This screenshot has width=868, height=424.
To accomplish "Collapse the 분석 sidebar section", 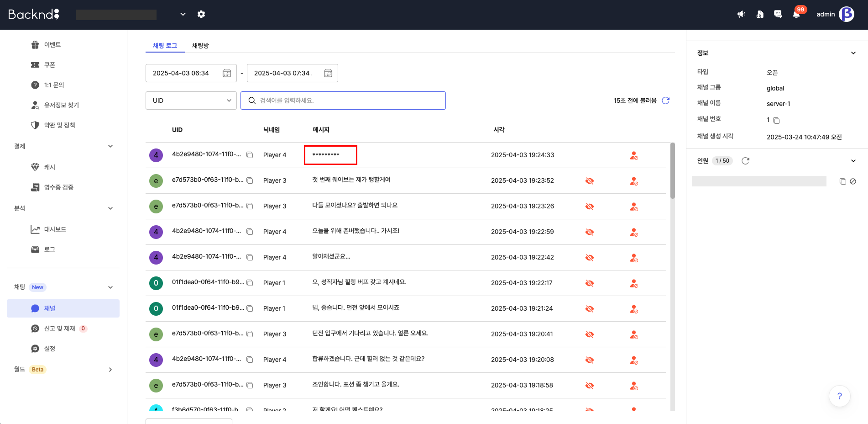I will (x=110, y=208).
